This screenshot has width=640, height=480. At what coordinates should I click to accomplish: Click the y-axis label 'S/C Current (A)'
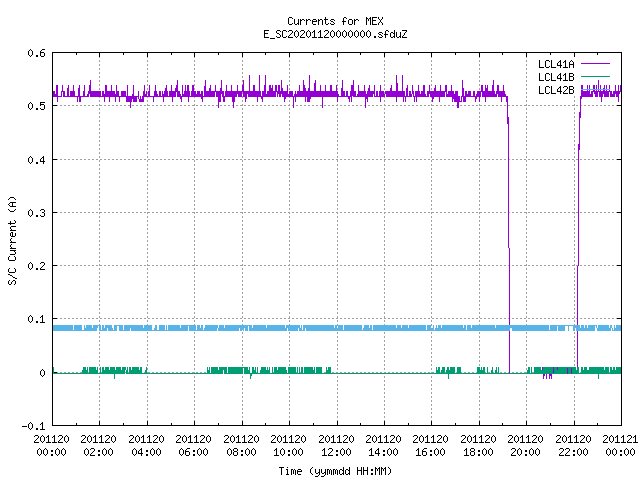(x=13, y=240)
